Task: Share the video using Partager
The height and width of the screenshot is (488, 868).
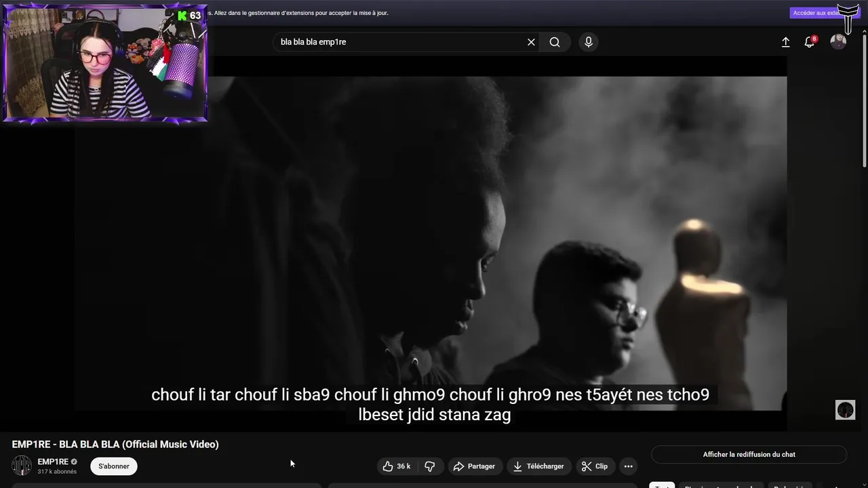Action: click(474, 466)
